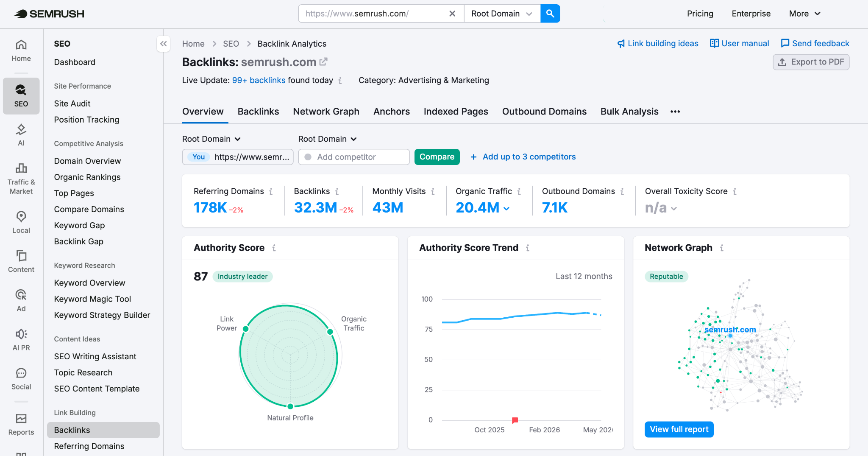
Task: Open Traffic & Market sidebar section
Action: coord(21,179)
